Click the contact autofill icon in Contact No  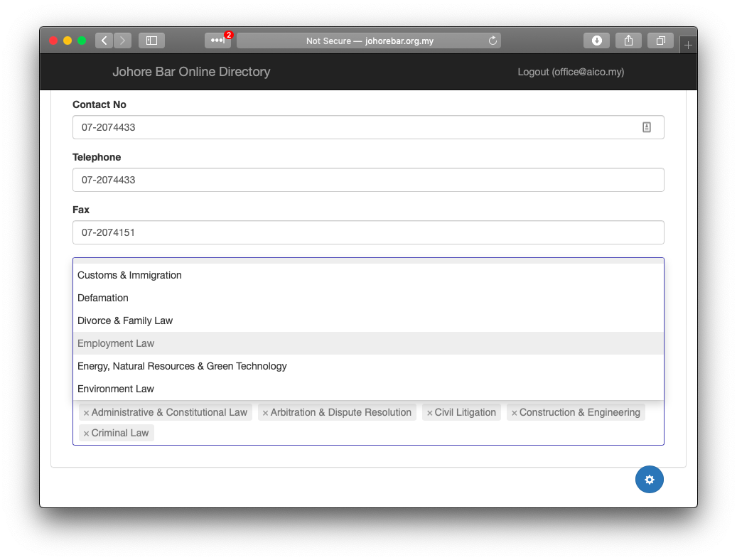[x=647, y=127]
